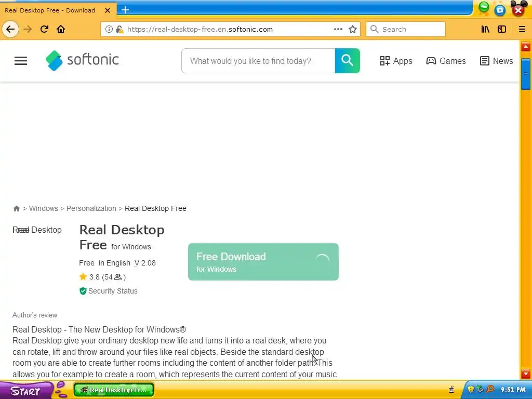Click the green window minimize button
This screenshot has height=399, width=532.
coord(484,7)
